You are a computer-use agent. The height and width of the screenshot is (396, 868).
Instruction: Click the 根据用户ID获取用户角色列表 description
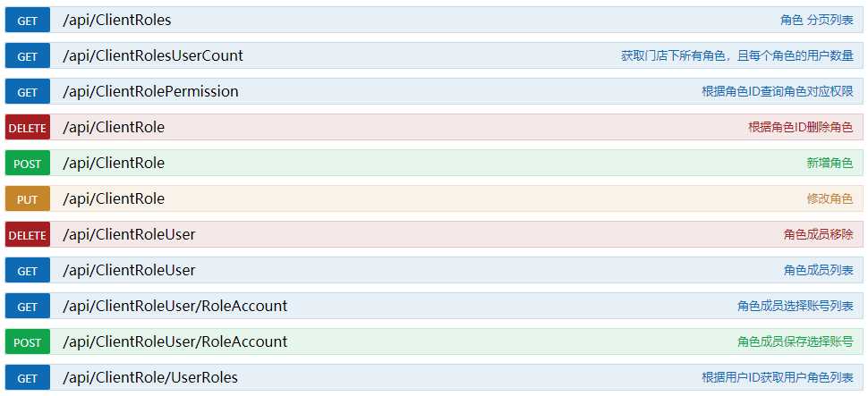[x=778, y=378]
